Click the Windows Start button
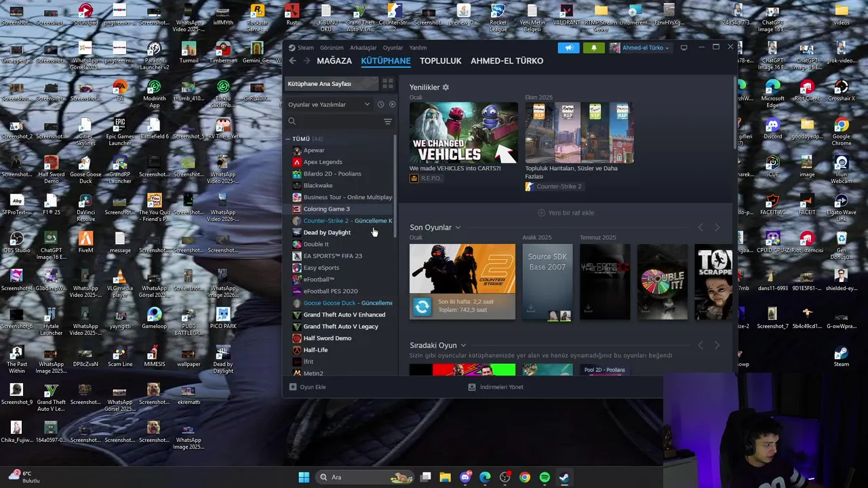This screenshot has width=868, height=488. 304,477
